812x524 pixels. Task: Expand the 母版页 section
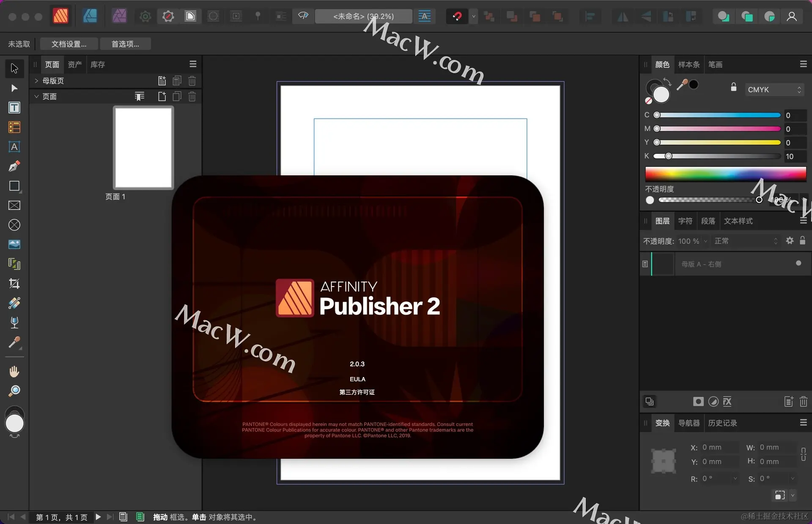36,81
